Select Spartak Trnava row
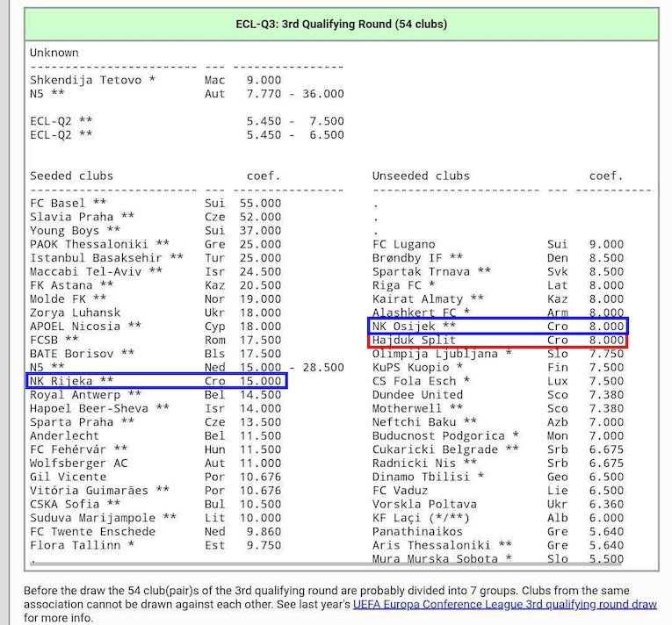 (498, 271)
